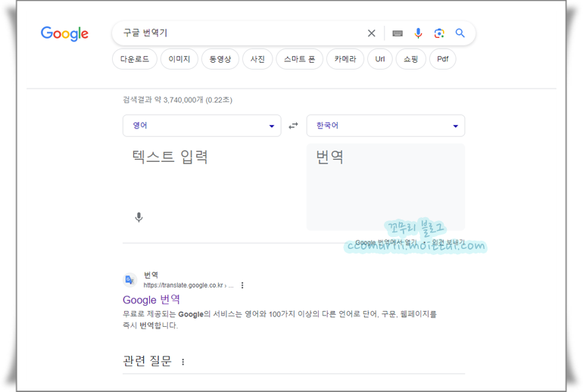Open options menu beside translate.google.co.kr URL
Viewport: 583px width, 392px height.
[242, 285]
